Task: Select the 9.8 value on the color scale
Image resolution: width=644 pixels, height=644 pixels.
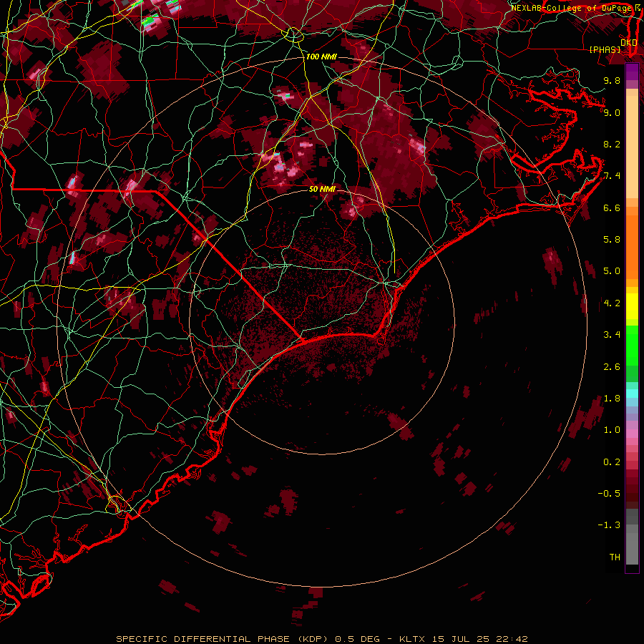Action: click(x=612, y=80)
